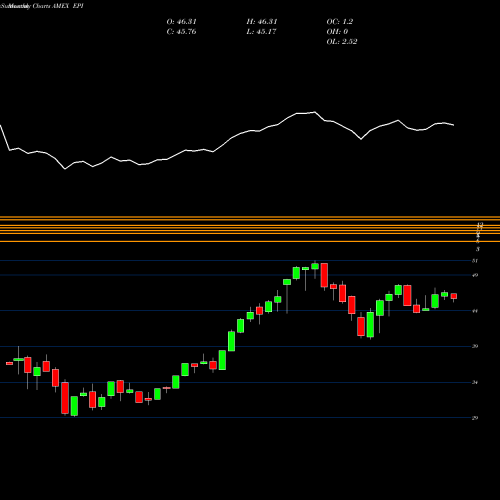Viewport: 500px width, 500px height.
Task: Click the peak of the white line chart
Action: 315,112
